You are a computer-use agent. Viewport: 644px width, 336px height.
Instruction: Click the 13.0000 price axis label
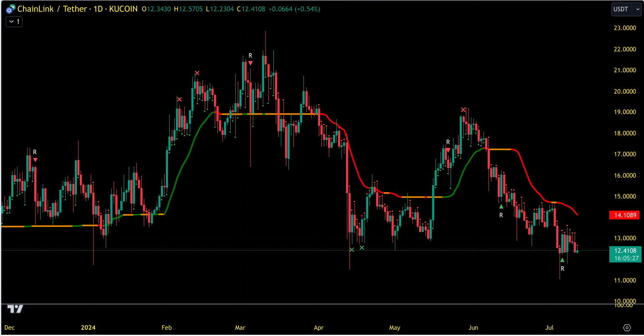pyautogui.click(x=624, y=238)
